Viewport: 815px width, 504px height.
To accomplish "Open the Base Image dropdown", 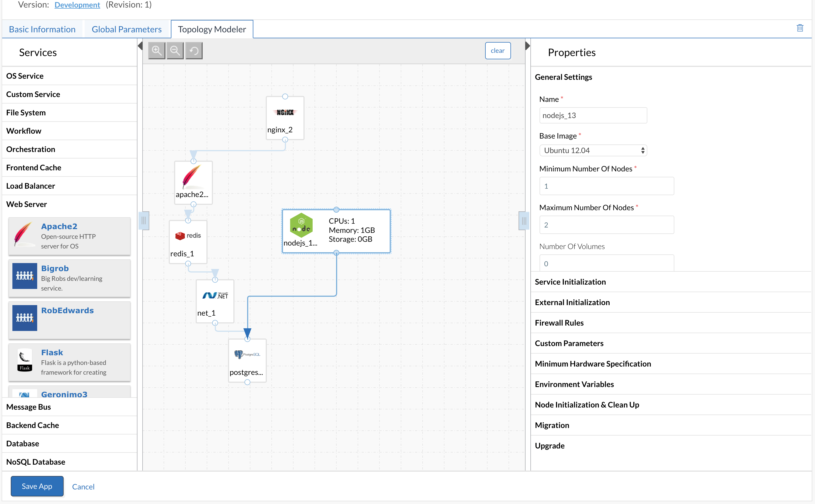I will point(593,150).
